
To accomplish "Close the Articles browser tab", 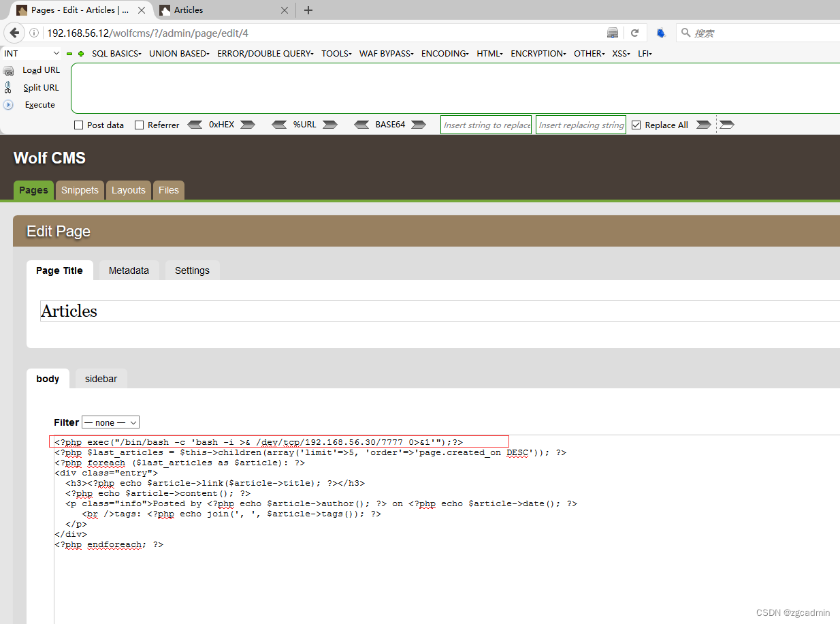I will point(285,10).
